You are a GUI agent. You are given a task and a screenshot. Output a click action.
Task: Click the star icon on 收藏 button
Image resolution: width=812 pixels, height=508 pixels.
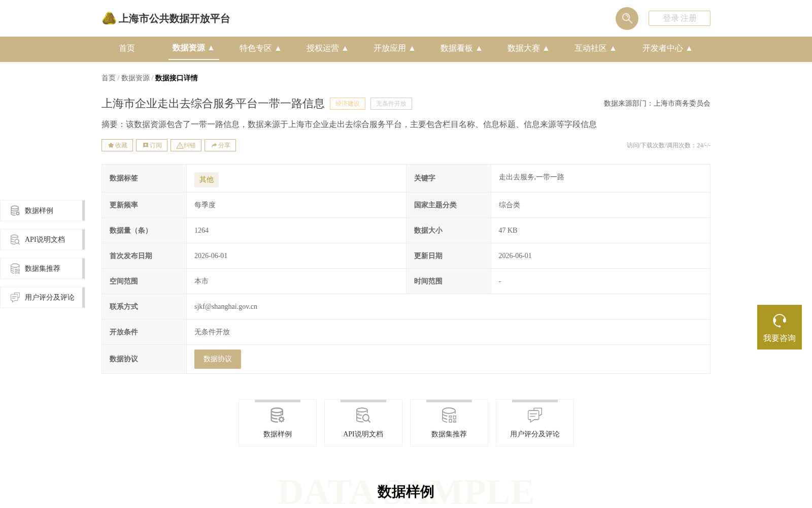111,145
